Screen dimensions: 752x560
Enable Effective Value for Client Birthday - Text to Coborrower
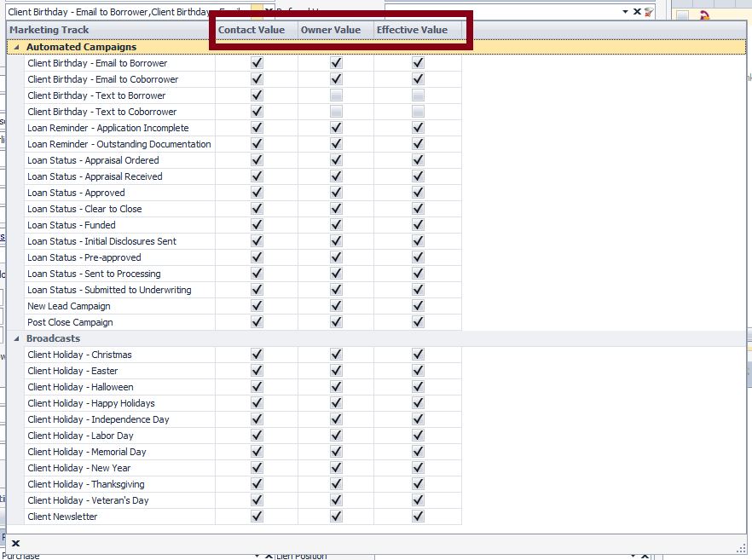417,111
